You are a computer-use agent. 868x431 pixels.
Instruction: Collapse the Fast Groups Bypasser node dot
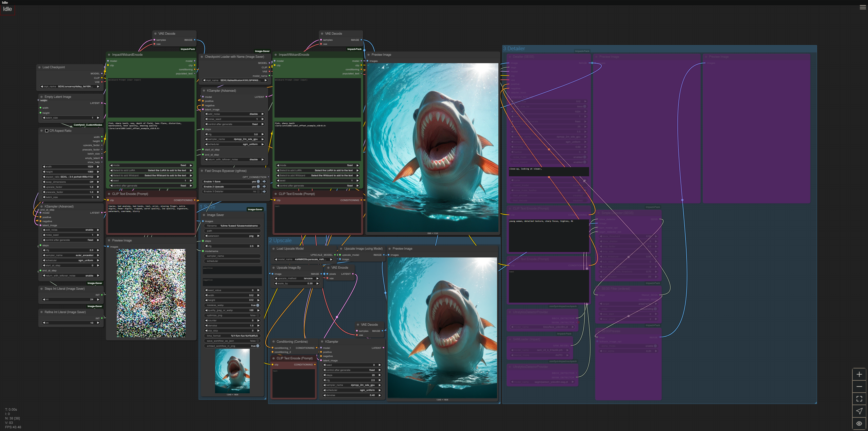coord(202,171)
